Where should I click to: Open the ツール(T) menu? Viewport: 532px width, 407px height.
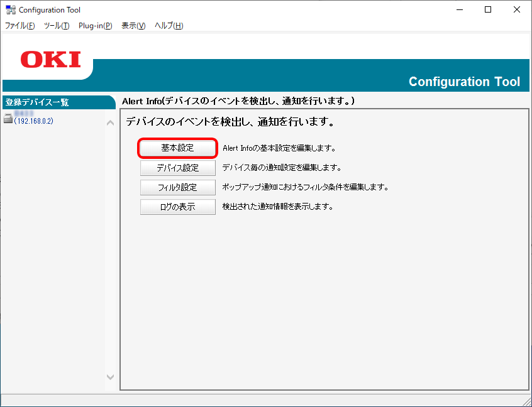point(57,26)
